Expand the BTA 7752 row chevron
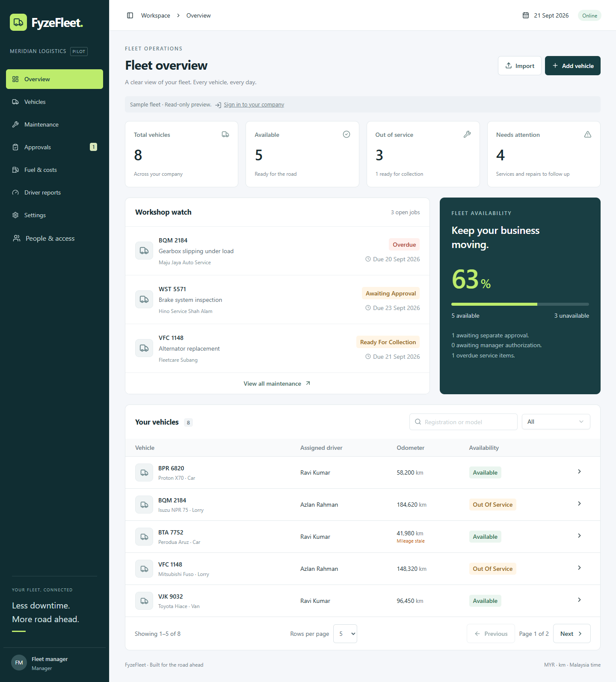The height and width of the screenshot is (682, 616). [579, 536]
